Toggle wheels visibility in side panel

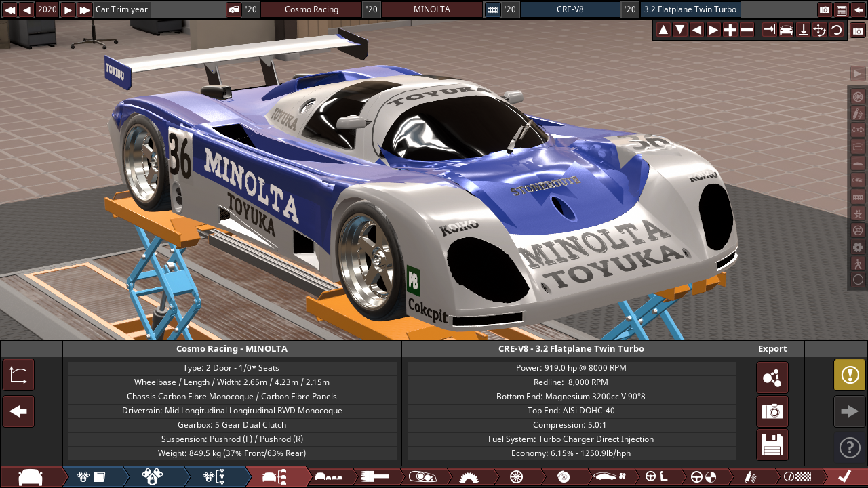[x=858, y=96]
